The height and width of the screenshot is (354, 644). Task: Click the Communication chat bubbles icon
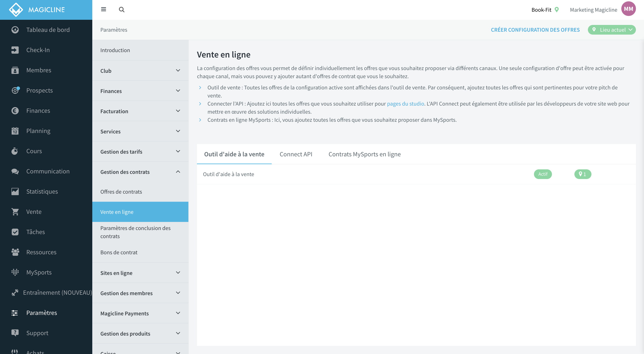15,171
